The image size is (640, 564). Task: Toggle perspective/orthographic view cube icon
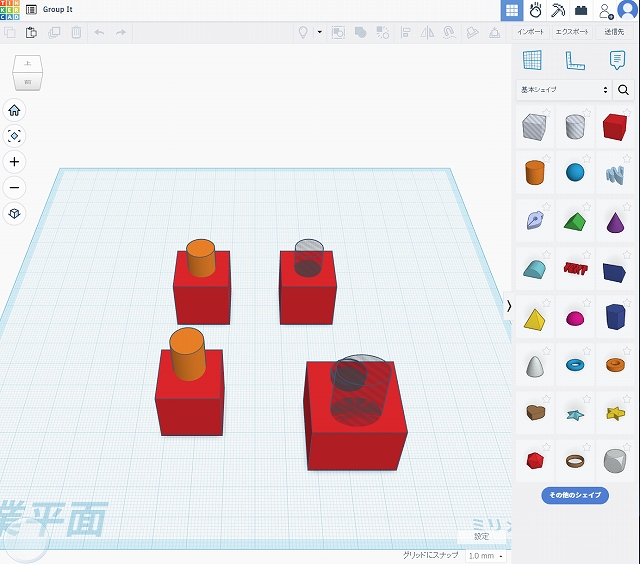coord(14,214)
